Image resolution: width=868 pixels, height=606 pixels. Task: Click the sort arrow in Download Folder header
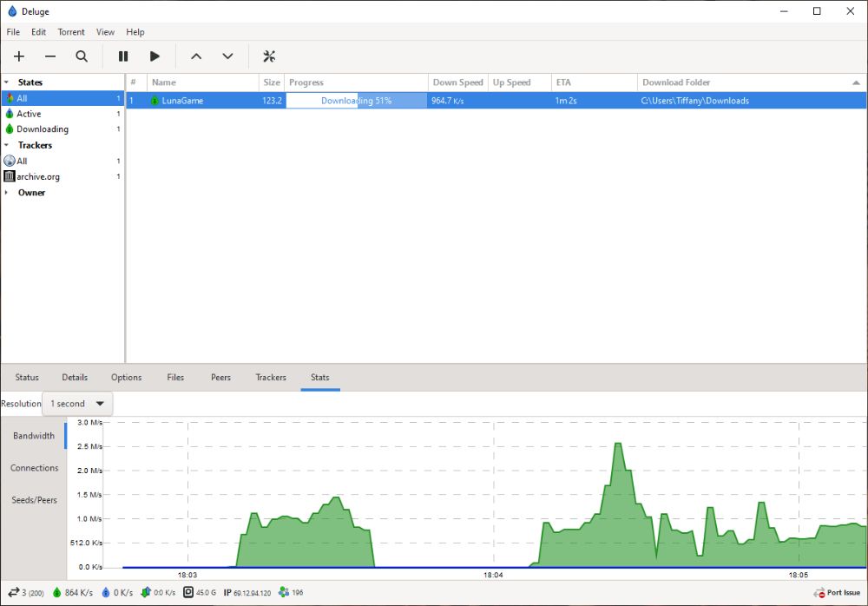856,82
